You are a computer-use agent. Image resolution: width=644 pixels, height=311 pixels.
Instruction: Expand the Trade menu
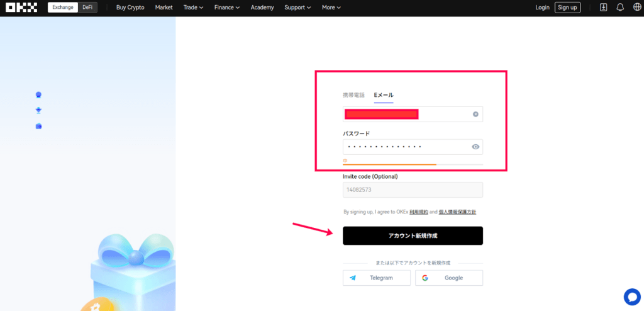coord(194,8)
